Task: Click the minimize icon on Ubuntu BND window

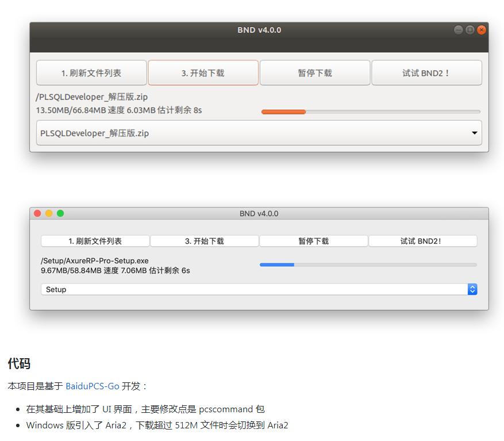Action: click(459, 30)
